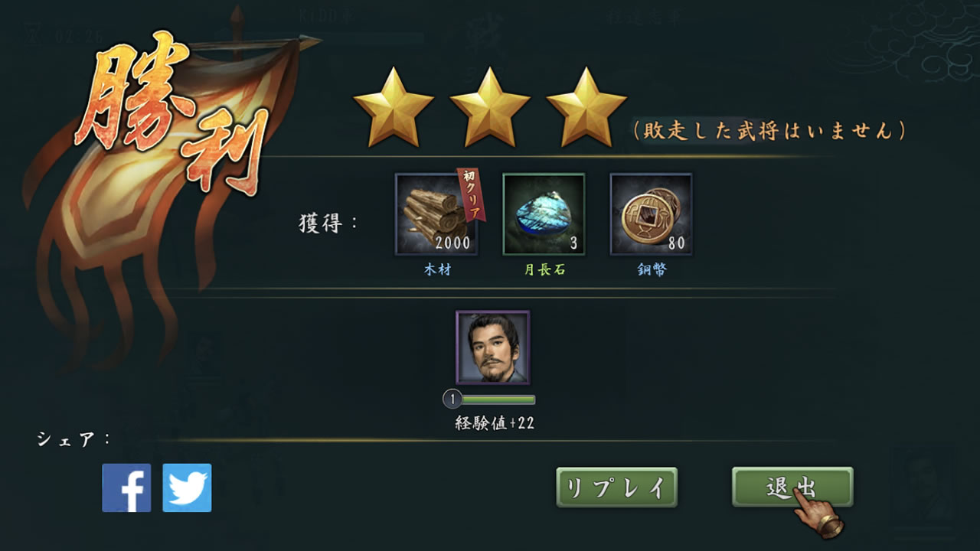This screenshot has height=551, width=980.
Task: Tap the third gold star
Action: pyautogui.click(x=586, y=107)
